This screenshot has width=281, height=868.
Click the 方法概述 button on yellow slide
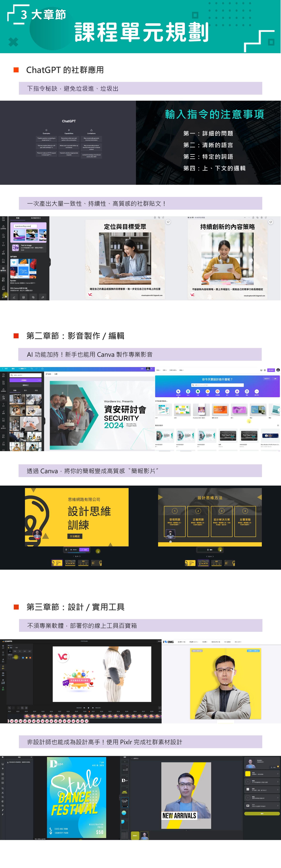[75, 536]
